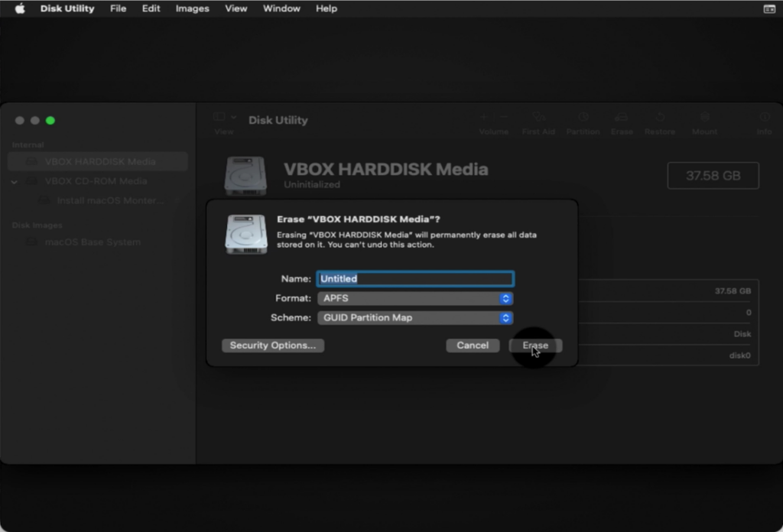
Task: Open the View options chevron in toolbar
Action: [x=233, y=117]
